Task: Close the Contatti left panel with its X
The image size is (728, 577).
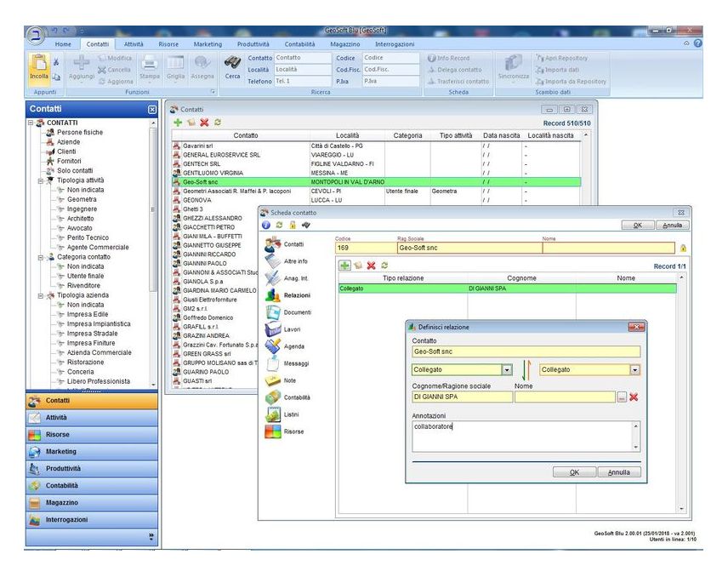Action: click(152, 110)
